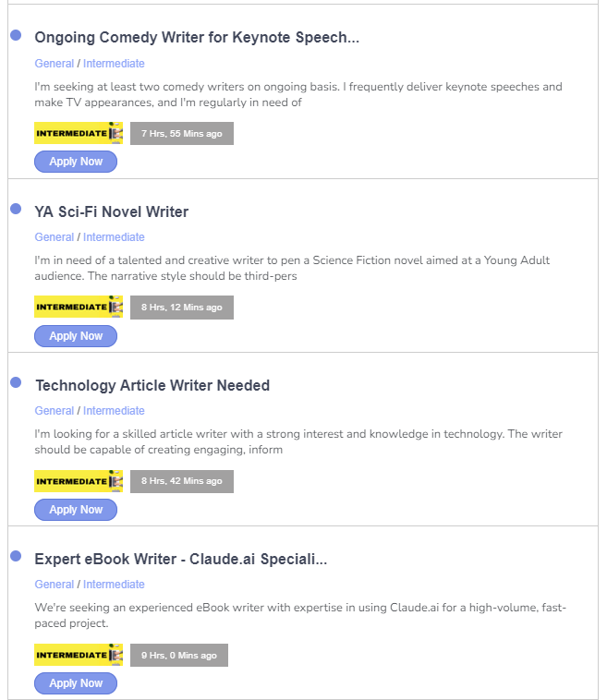The image size is (607, 700).
Task: Open Technology Article Writer Needed listing title
Action: [x=152, y=385]
